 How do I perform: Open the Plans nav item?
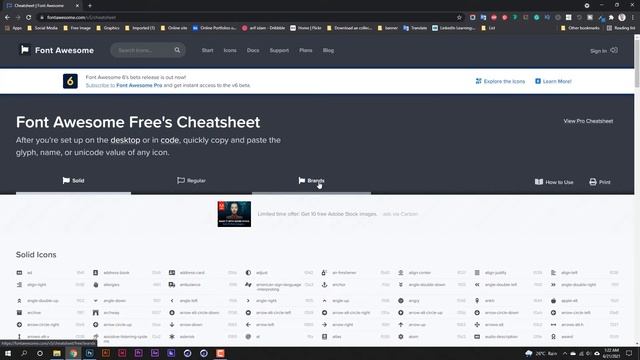point(305,51)
